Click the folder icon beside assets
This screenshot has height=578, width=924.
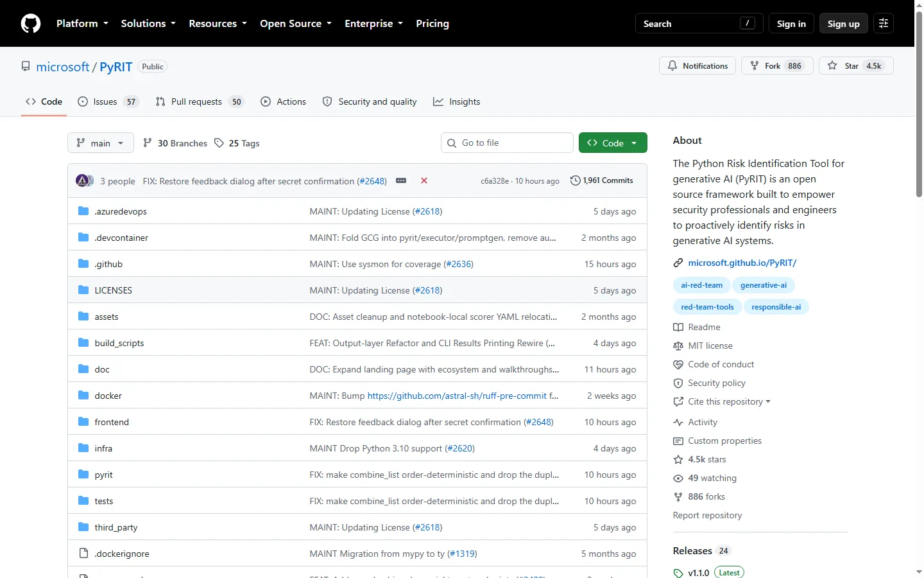point(83,317)
